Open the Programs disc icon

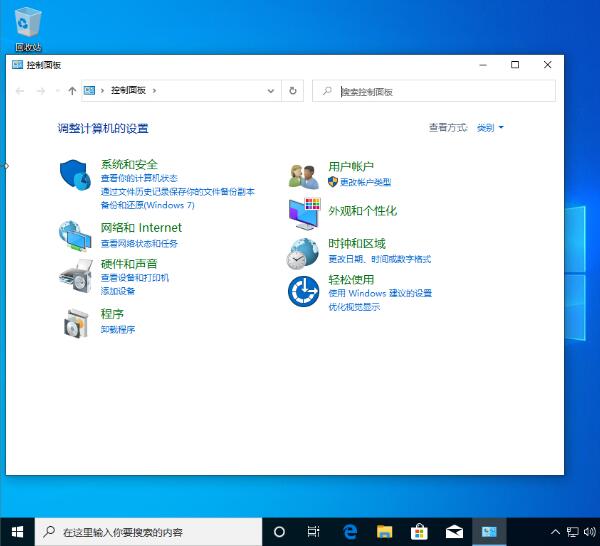[76, 323]
